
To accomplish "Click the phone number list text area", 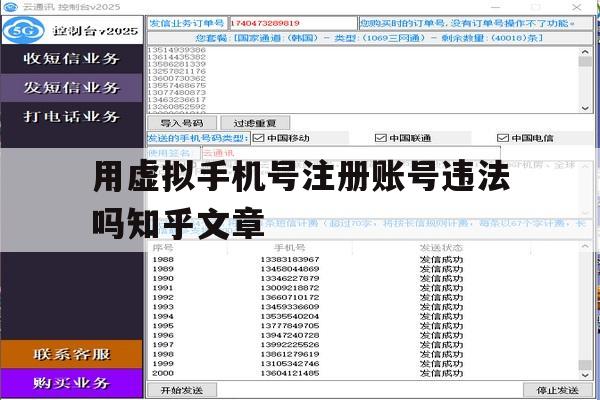I will pos(363,80).
